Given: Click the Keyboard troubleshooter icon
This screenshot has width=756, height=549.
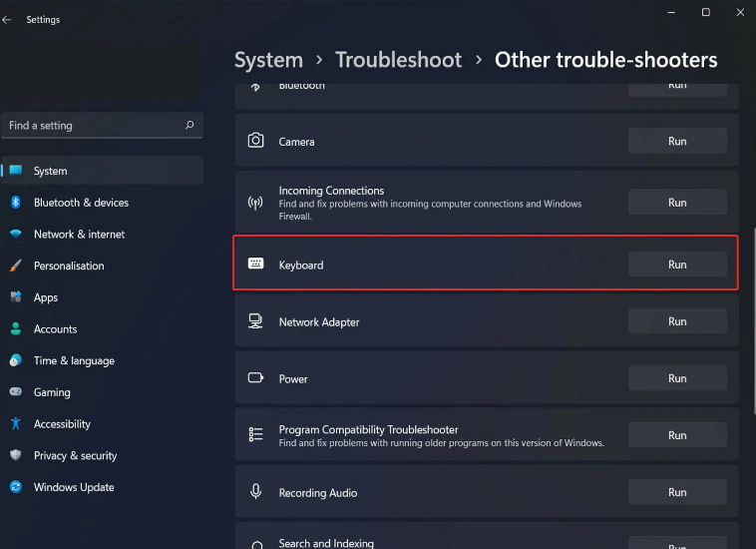Looking at the screenshot, I should 255,263.
